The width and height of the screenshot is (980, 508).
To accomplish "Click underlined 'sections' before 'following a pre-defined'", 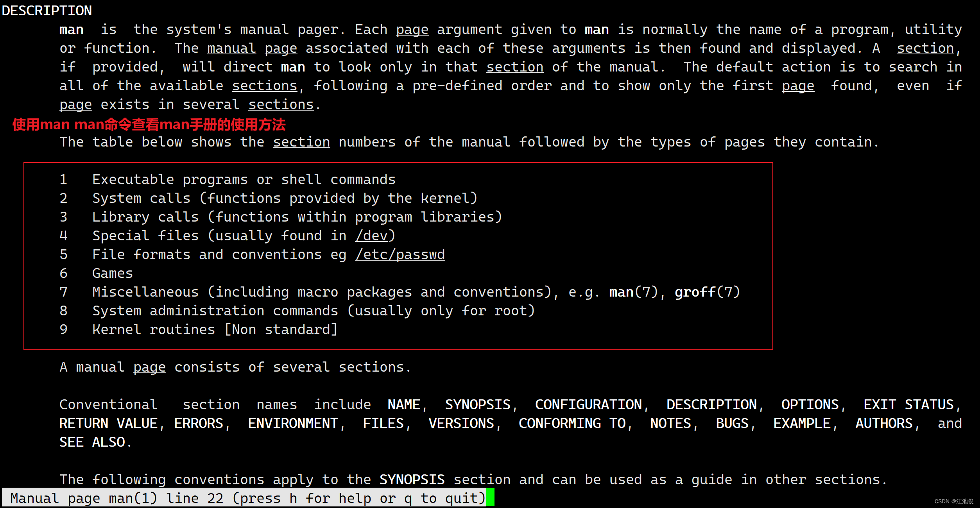I will click(x=265, y=86).
